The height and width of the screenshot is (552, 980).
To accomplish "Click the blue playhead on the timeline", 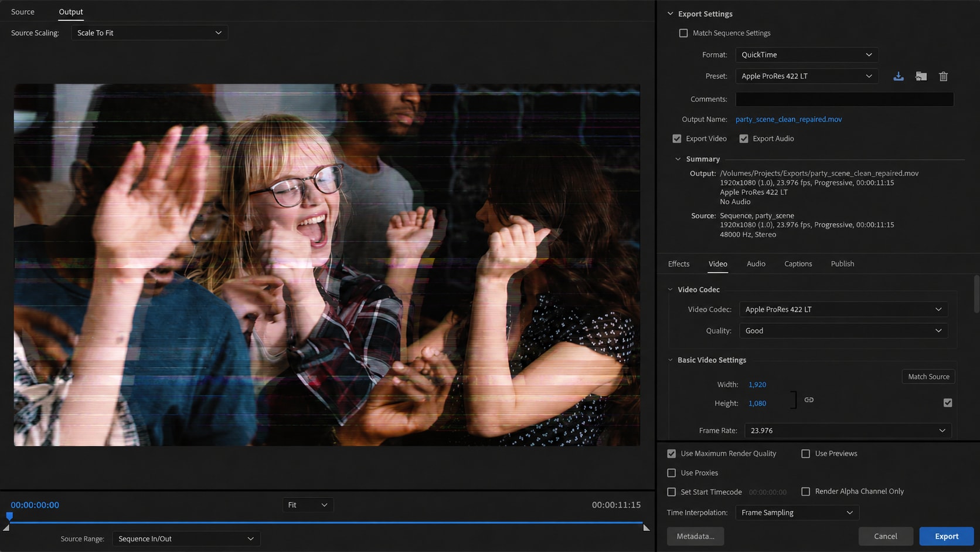I will click(9, 516).
